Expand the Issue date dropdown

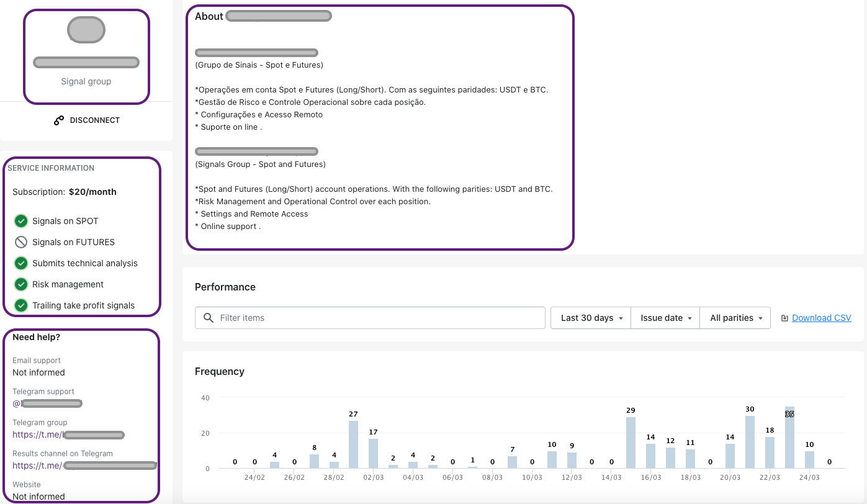click(x=665, y=318)
